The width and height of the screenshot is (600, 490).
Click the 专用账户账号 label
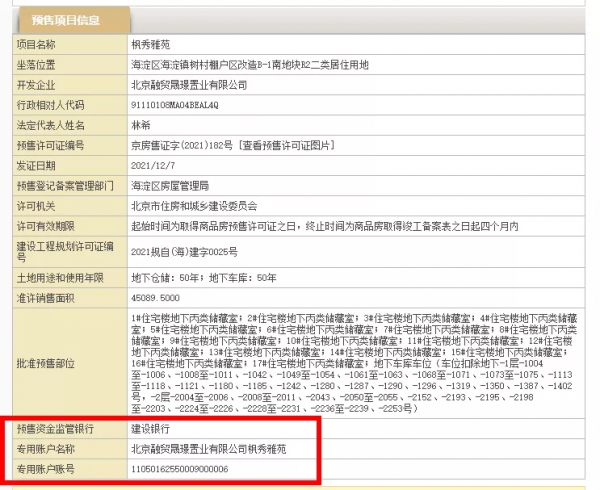[46, 469]
